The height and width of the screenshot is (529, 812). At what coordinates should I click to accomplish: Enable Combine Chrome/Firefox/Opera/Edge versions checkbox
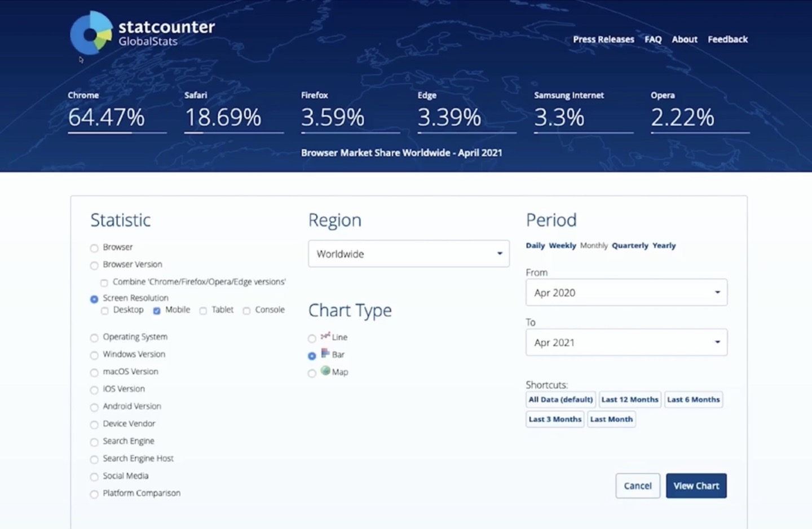(104, 283)
